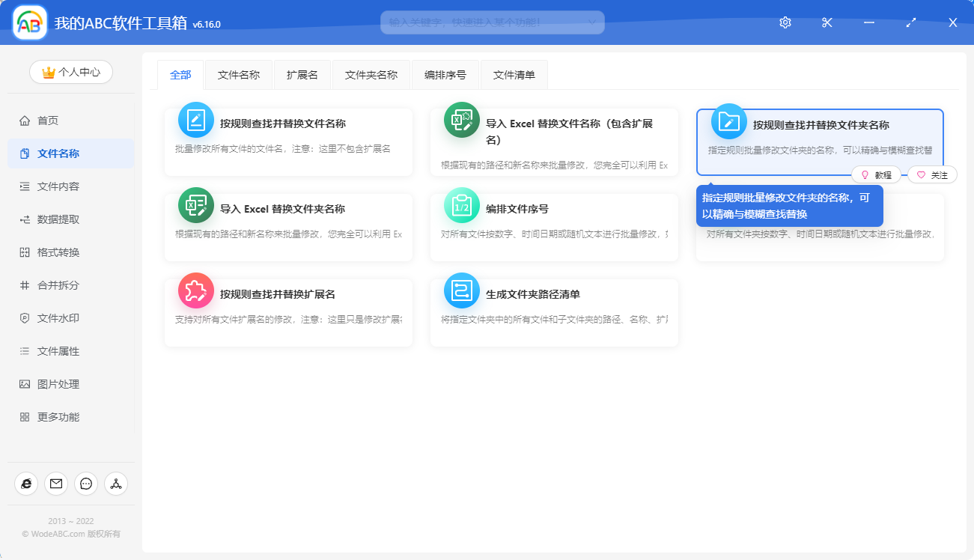The height and width of the screenshot is (560, 974).
Task: Click the clipboard icon for 编排文件序号
Action: coord(461,205)
